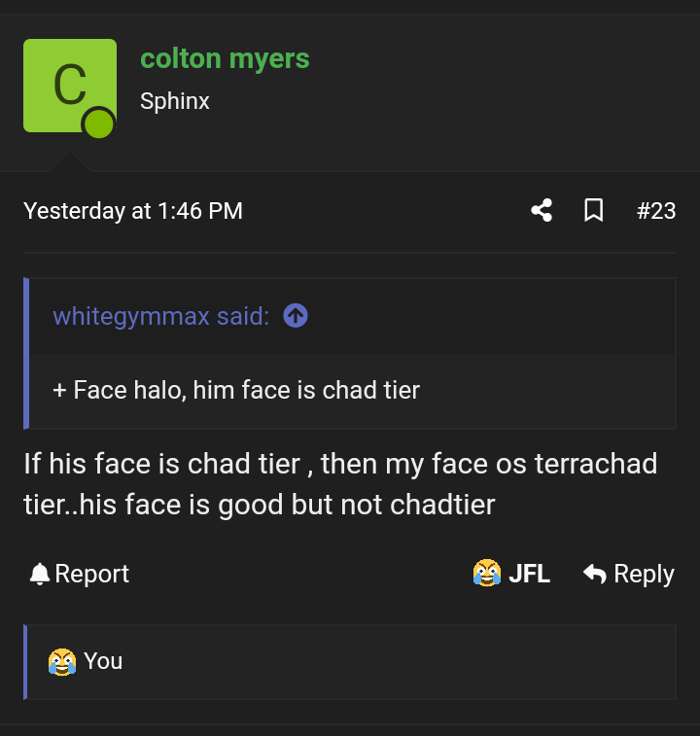Click the share icon on the post
Image resolution: width=700 pixels, height=736 pixels.
pyautogui.click(x=542, y=210)
